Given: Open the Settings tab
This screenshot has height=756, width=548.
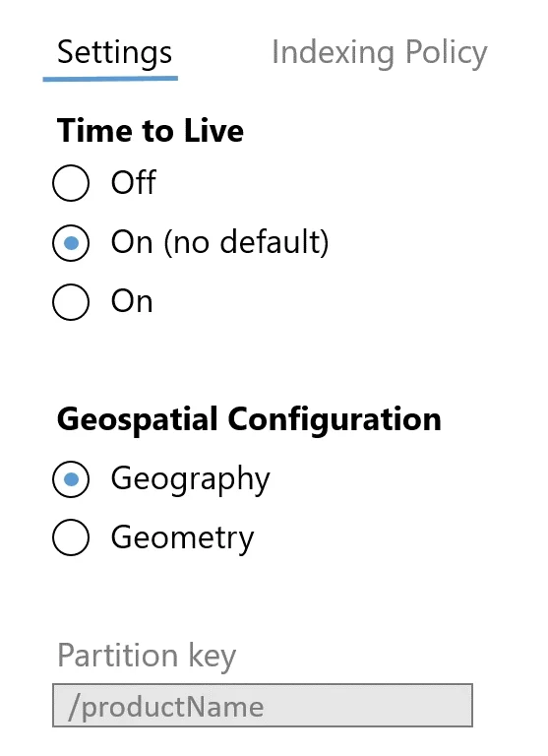Looking at the screenshot, I should pyautogui.click(x=114, y=52).
